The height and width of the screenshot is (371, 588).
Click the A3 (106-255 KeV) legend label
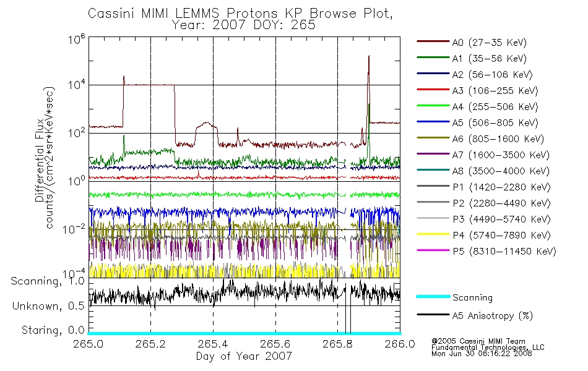tap(495, 91)
